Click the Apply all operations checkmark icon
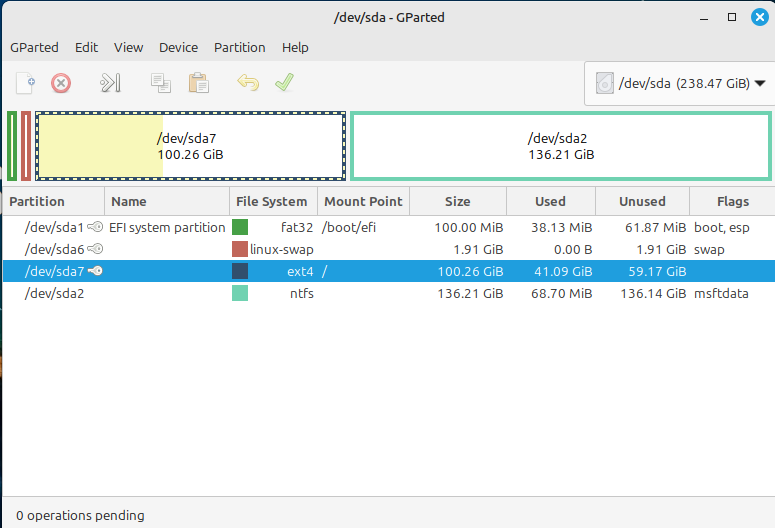Image resolution: width=775 pixels, height=528 pixels. click(284, 82)
